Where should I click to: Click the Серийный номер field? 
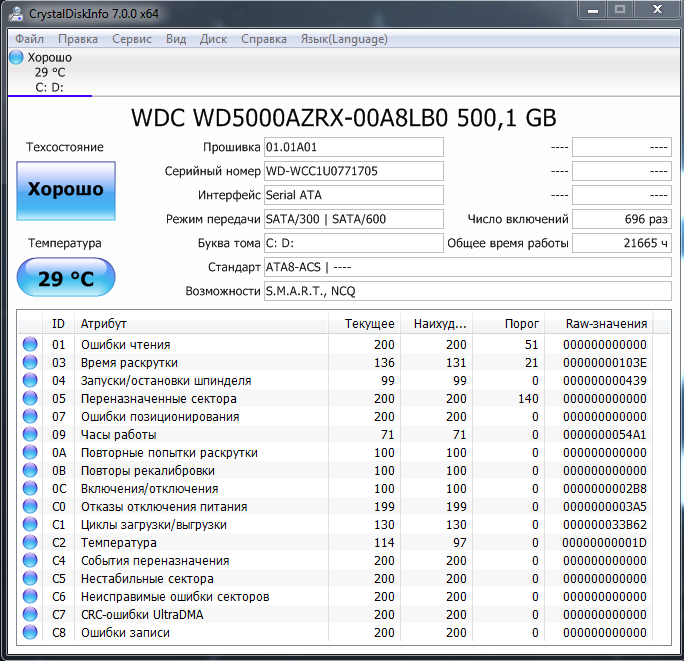pos(352,171)
